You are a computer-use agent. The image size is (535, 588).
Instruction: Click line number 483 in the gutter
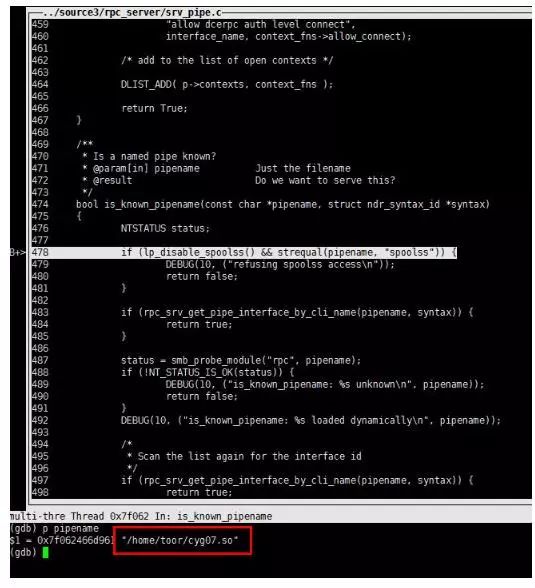(x=40, y=312)
